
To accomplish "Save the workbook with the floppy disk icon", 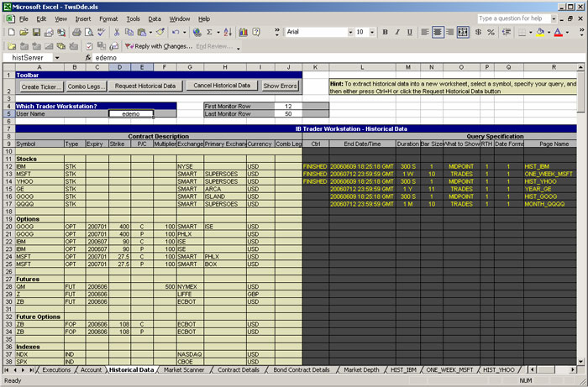I will (36, 33).
